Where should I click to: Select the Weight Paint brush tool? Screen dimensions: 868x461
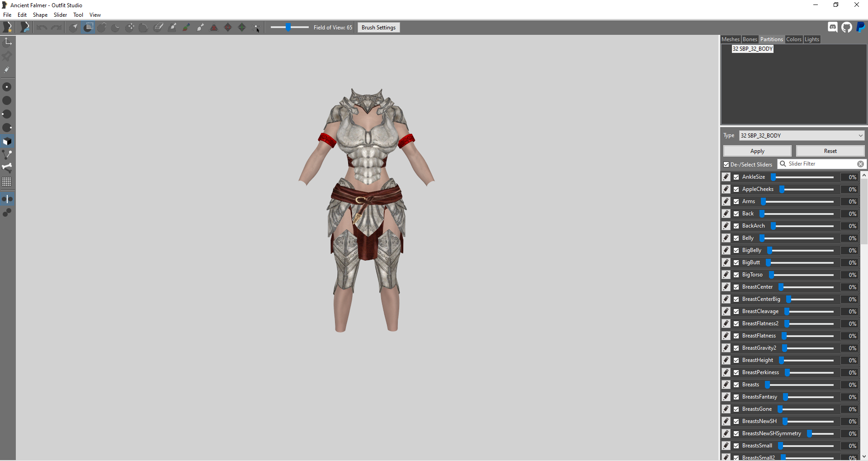(x=172, y=28)
